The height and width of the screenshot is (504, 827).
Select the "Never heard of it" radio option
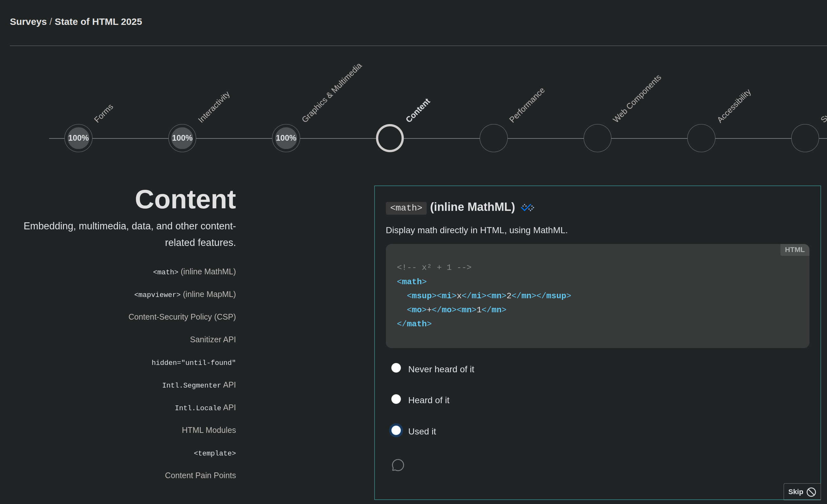(396, 368)
